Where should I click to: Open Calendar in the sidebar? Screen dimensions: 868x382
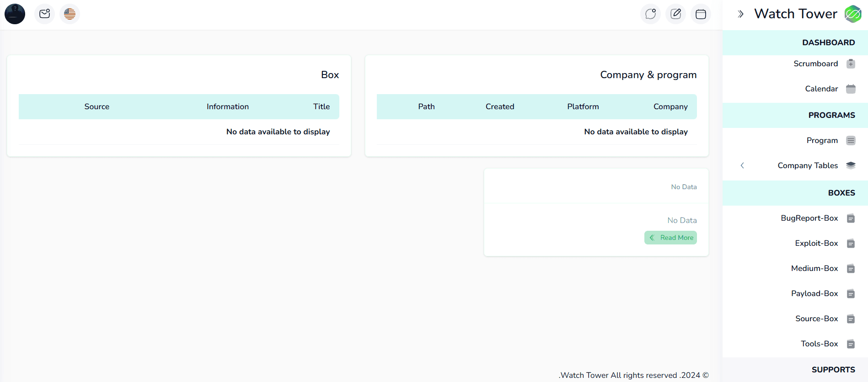(821, 89)
